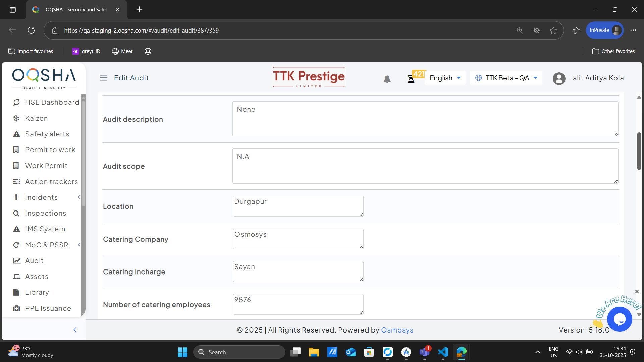Viewport: 644px width, 362px height.
Task: Click the notification bell icon
Action: (x=387, y=79)
